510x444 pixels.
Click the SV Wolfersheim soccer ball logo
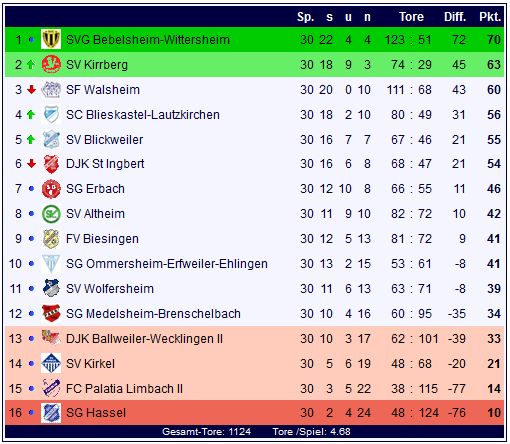point(51,288)
